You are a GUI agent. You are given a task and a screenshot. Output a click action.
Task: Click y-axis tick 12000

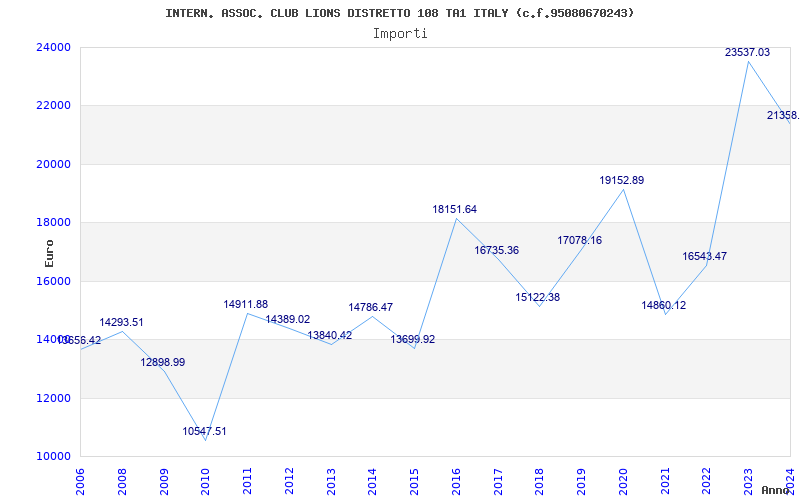tap(53, 398)
